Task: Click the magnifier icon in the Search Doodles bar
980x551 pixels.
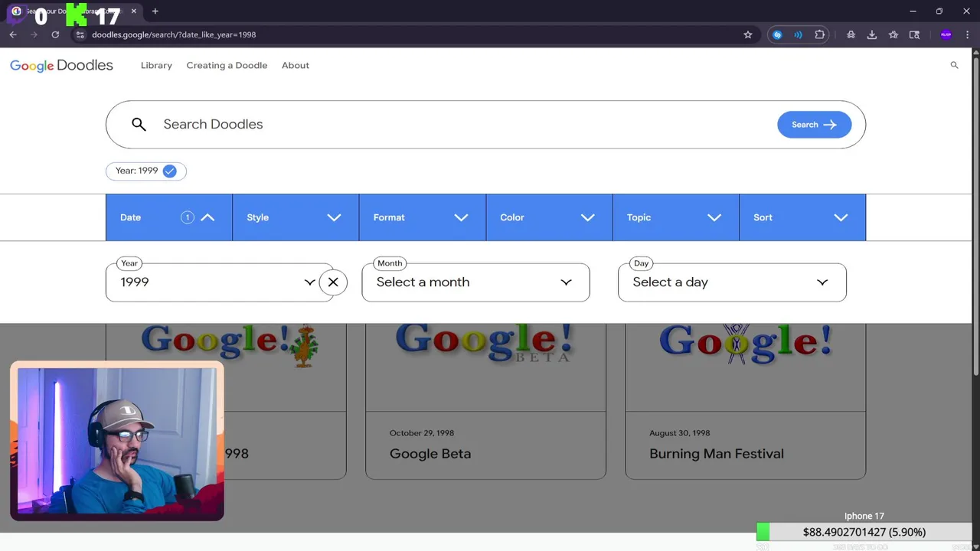Action: pos(139,124)
